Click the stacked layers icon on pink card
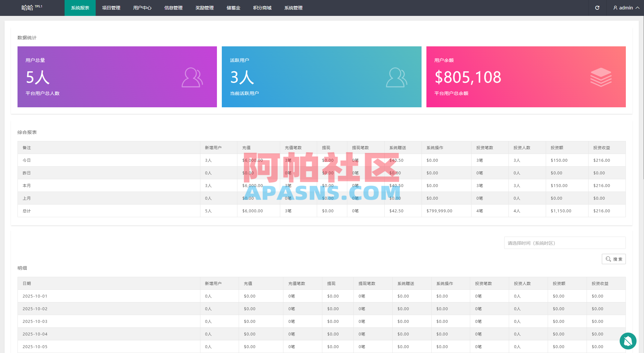The height and width of the screenshot is (353, 644). click(601, 76)
